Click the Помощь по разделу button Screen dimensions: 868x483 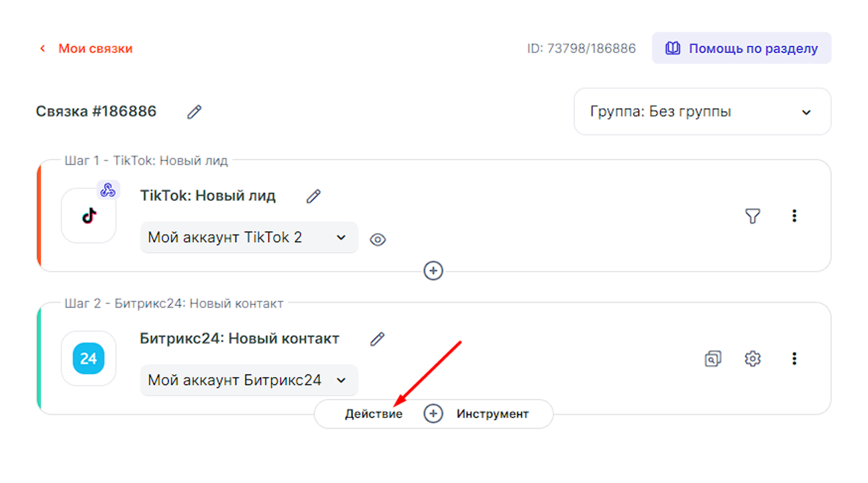(x=741, y=48)
